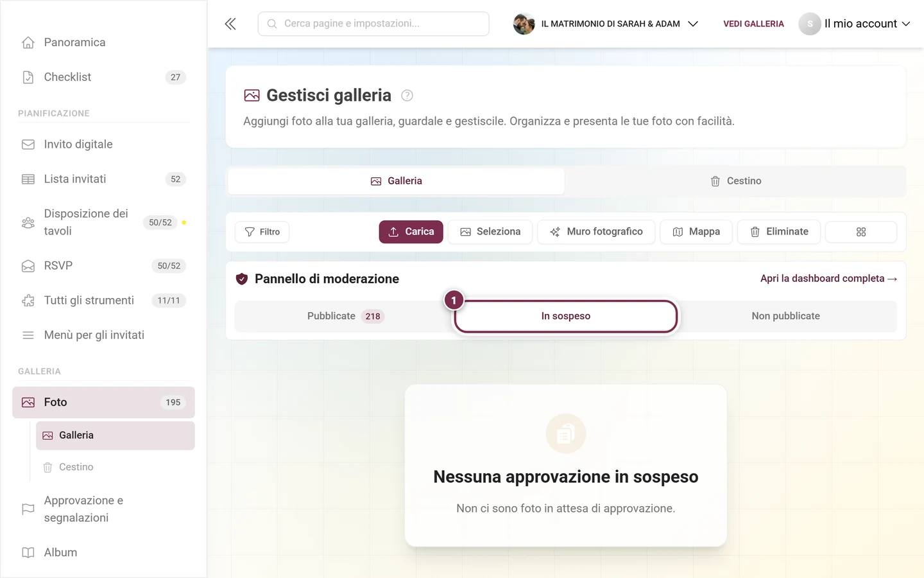Open Apri la dashboard completa link
Image resolution: width=924 pixels, height=578 pixels.
point(828,279)
